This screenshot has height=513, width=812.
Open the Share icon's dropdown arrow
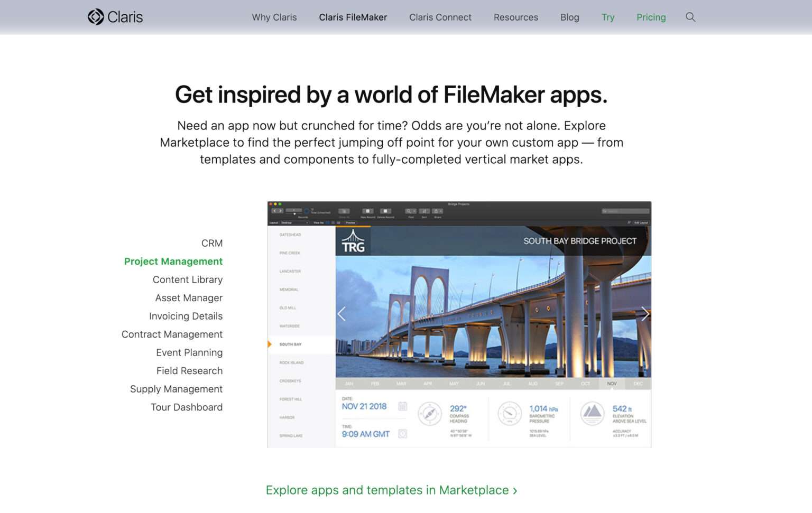[440, 211]
